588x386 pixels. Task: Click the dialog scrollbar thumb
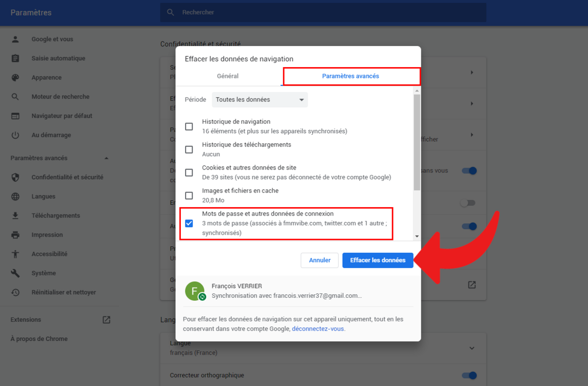pos(417,142)
